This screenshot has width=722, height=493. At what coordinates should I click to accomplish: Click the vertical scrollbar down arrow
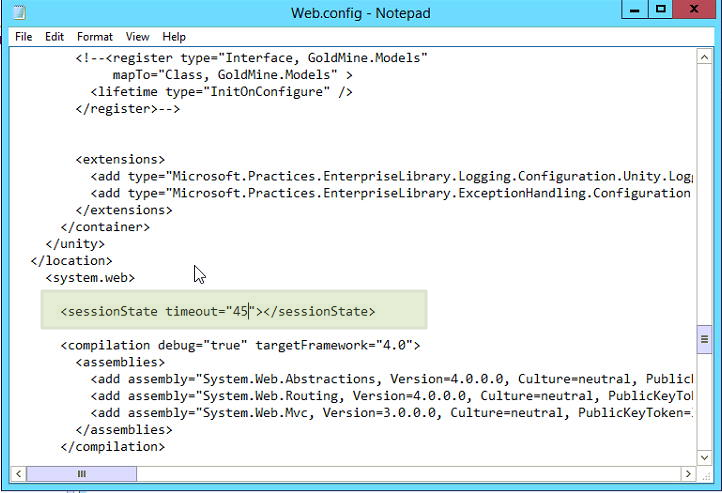click(705, 456)
